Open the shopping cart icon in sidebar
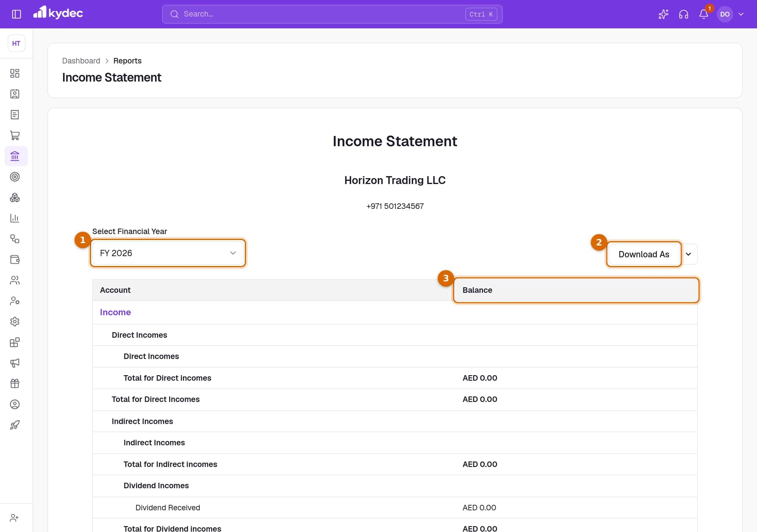 coord(15,135)
